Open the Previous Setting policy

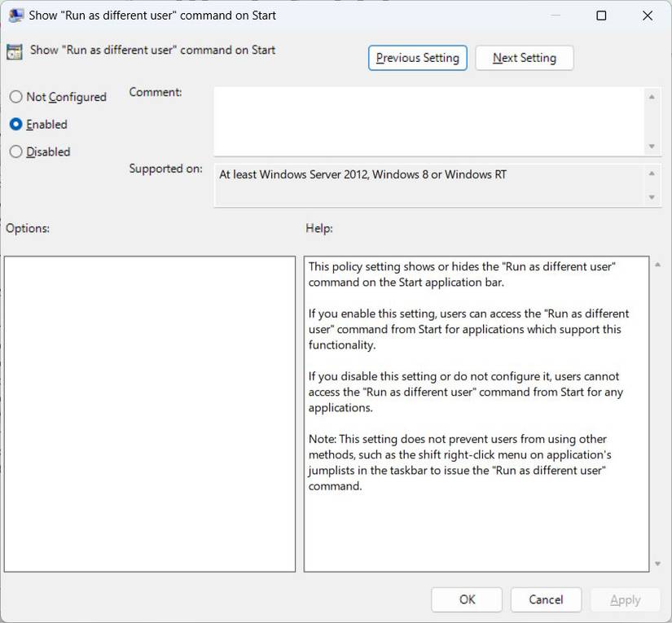tap(417, 57)
